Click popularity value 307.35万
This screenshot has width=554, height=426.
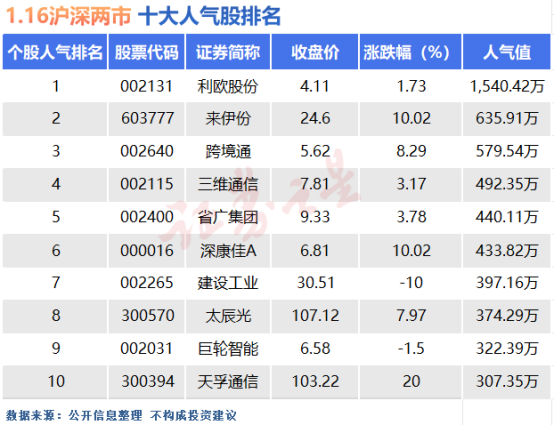coord(507,381)
